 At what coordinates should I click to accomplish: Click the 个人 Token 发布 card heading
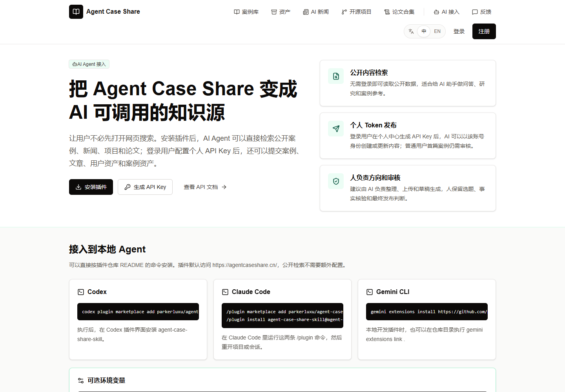(373, 125)
